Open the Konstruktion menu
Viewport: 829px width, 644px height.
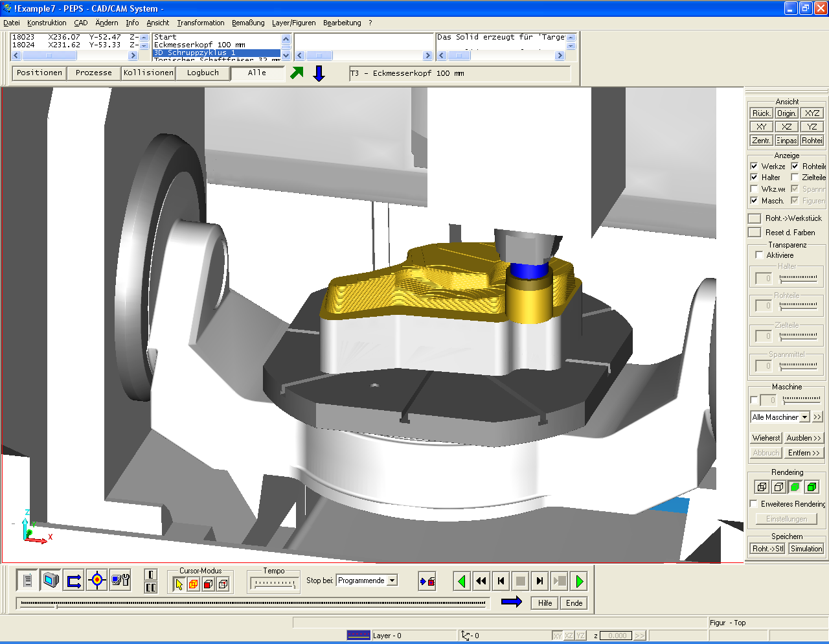[47, 23]
